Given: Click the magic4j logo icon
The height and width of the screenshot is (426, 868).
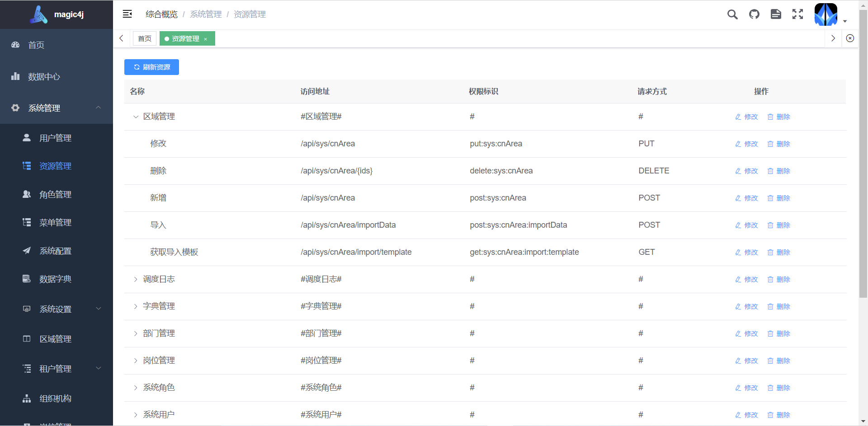Looking at the screenshot, I should (x=39, y=14).
